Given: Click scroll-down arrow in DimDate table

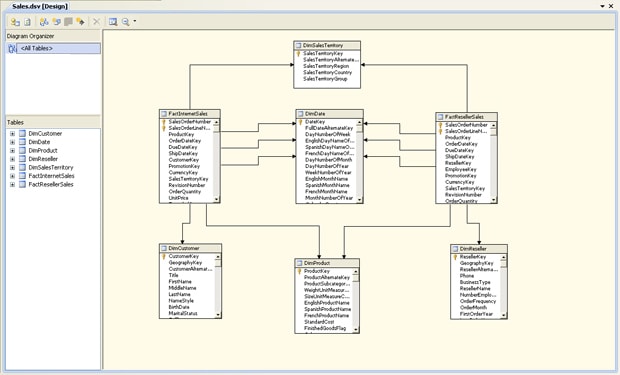Looking at the screenshot, I should [x=359, y=200].
